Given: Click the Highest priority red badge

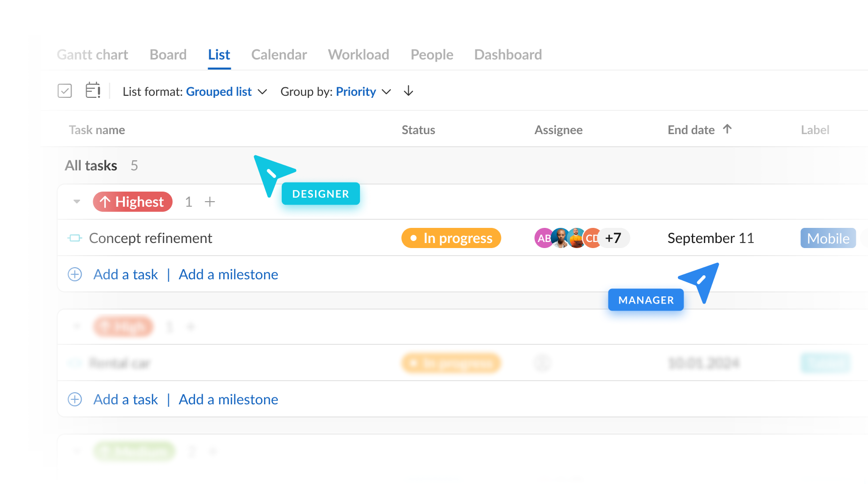Looking at the screenshot, I should (x=133, y=202).
